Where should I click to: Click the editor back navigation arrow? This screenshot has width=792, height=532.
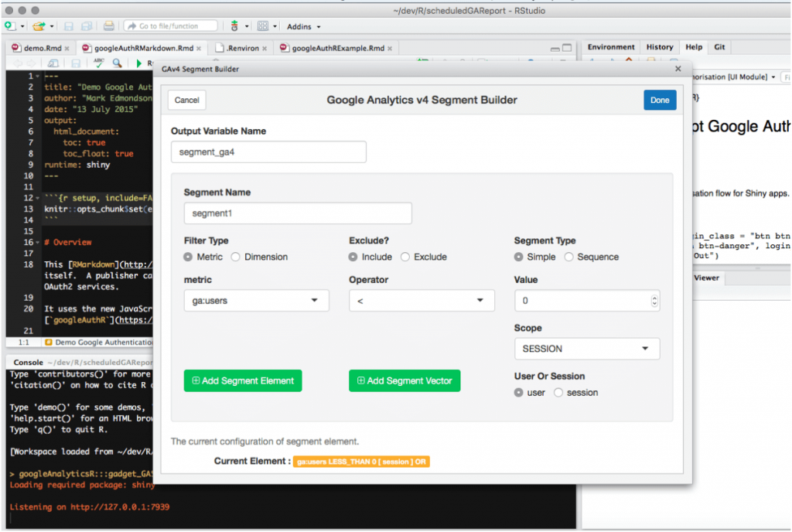point(19,63)
